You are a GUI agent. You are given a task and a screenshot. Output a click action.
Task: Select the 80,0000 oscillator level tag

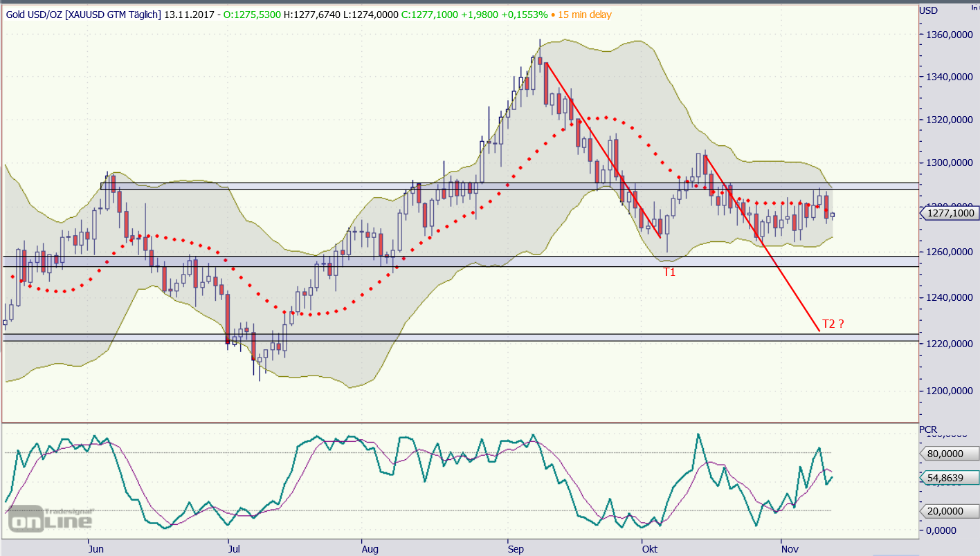[x=950, y=454]
